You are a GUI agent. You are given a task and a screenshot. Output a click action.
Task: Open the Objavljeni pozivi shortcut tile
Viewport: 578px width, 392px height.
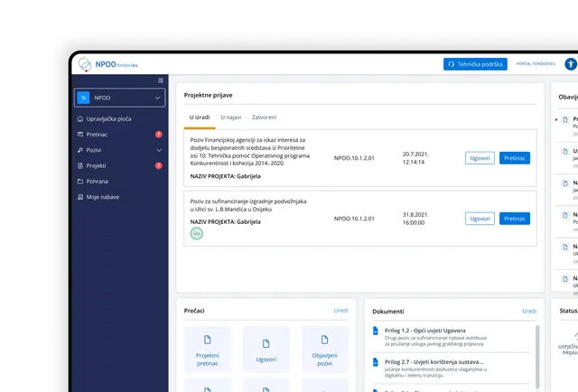coord(324,350)
